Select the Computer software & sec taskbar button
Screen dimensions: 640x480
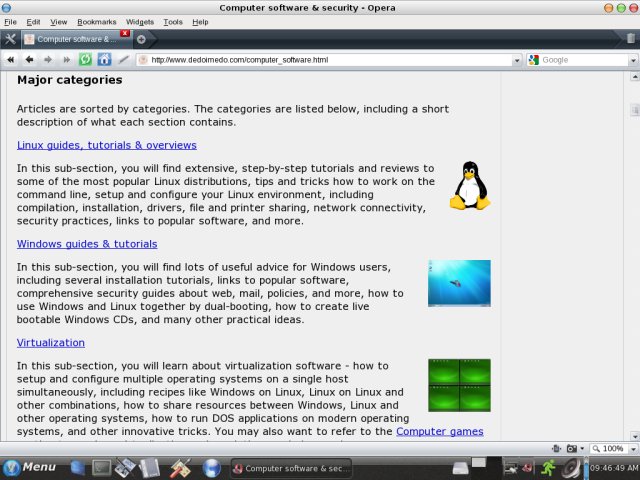[291, 469]
